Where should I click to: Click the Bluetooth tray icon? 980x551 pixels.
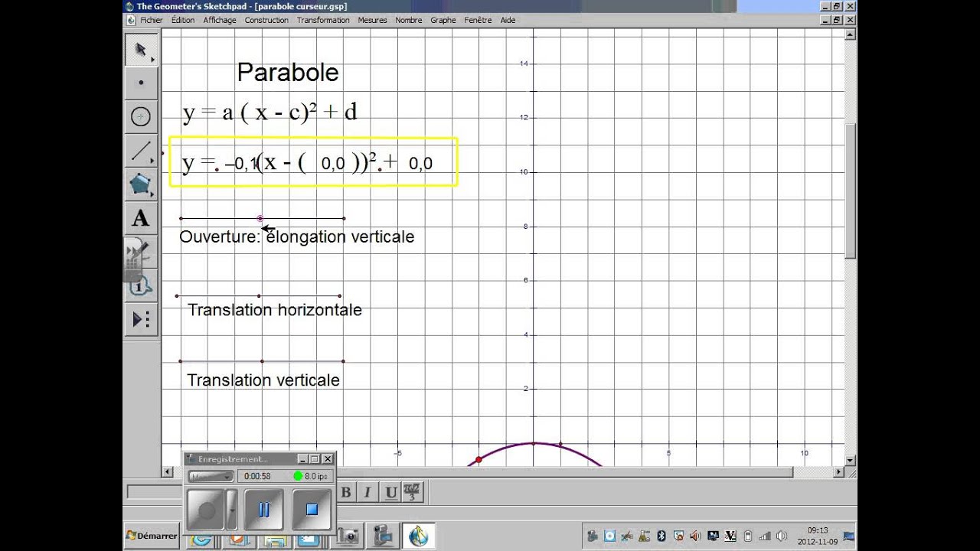(661, 536)
